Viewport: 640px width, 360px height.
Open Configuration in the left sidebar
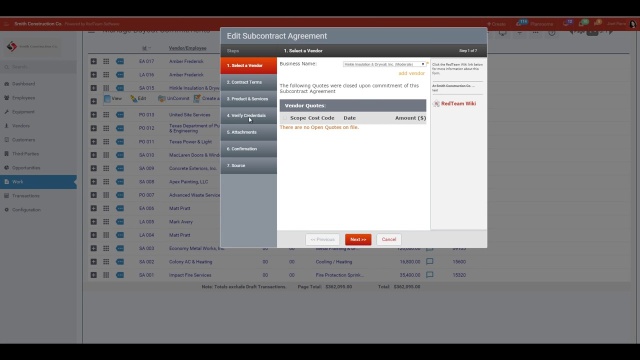click(26, 210)
